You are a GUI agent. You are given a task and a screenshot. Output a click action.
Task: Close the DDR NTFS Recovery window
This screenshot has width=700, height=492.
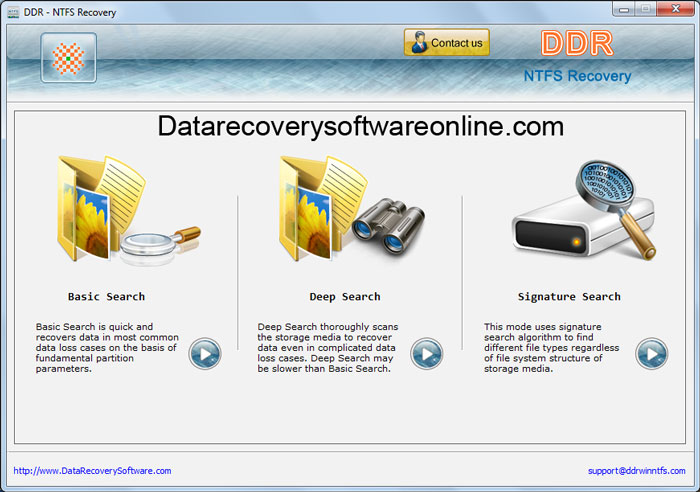tap(675, 9)
